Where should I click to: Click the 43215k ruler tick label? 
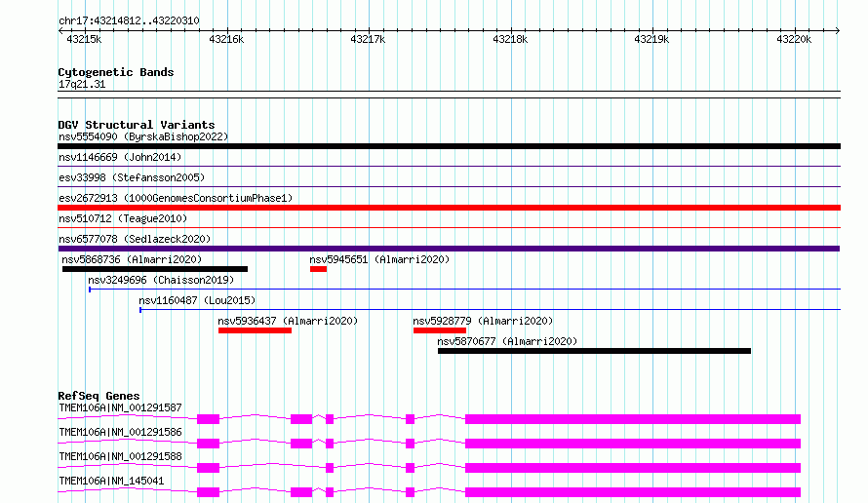pyautogui.click(x=84, y=39)
